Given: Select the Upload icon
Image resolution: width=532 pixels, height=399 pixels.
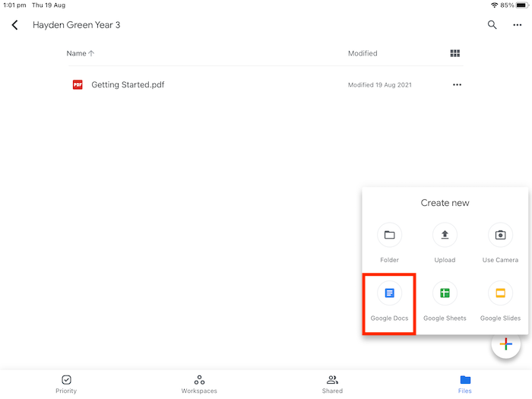Looking at the screenshot, I should coord(445,236).
